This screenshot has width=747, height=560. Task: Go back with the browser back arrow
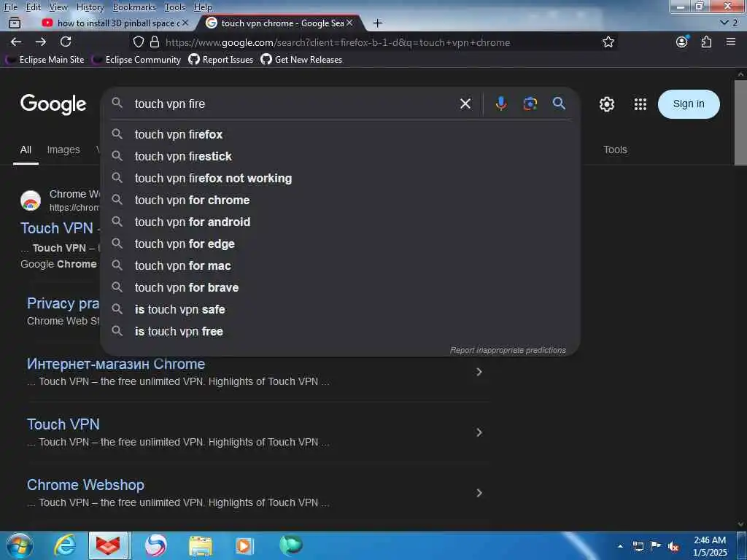pos(16,42)
